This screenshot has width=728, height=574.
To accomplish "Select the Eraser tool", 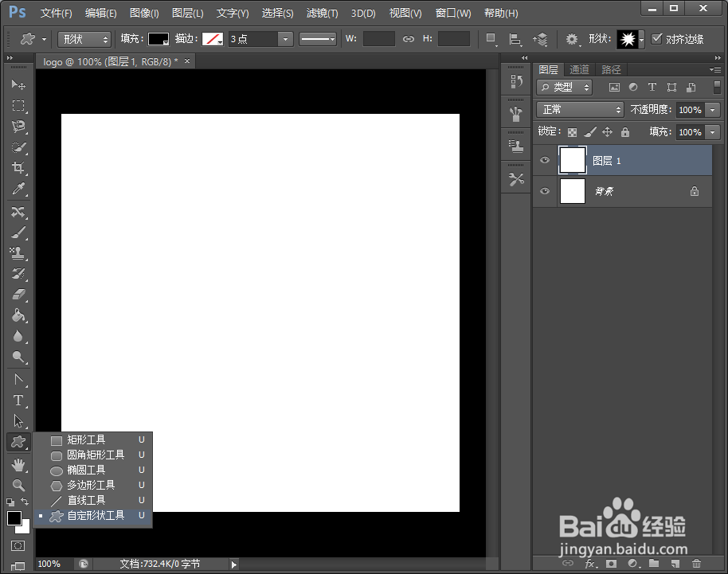I will pos(18,295).
